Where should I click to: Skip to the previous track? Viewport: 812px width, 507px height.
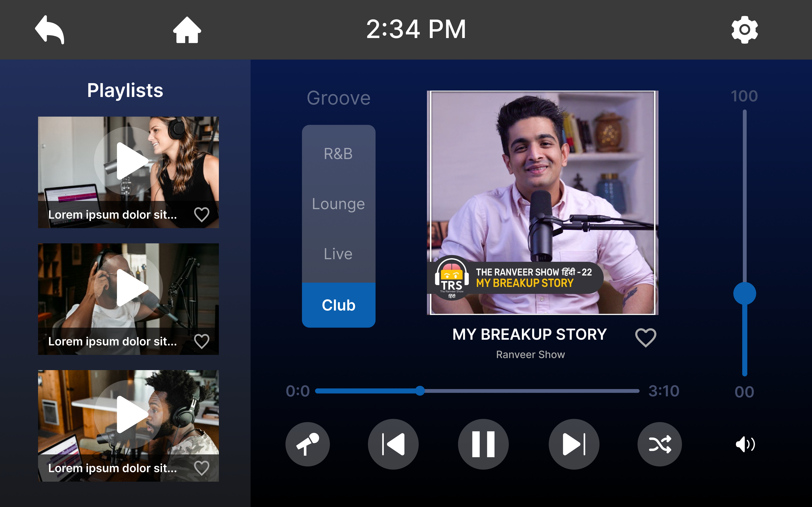coord(393,444)
